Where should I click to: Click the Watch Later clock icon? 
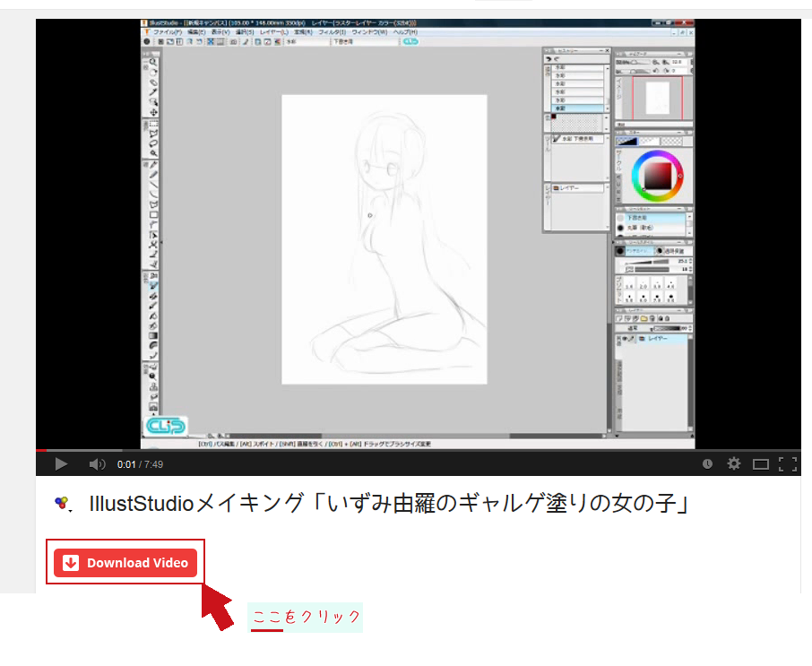pos(707,464)
